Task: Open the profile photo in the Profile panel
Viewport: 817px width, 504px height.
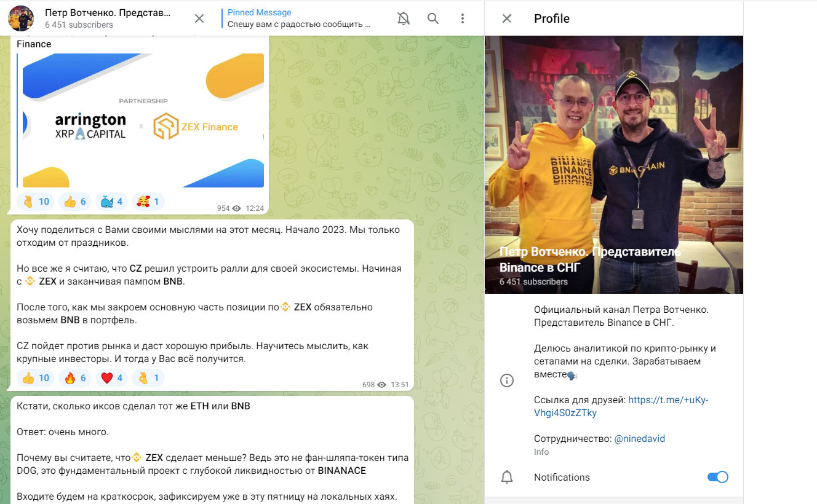Action: (614, 165)
